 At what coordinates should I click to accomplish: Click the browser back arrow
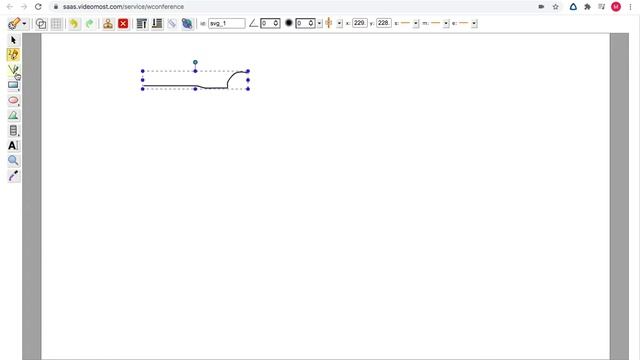[x=10, y=7]
